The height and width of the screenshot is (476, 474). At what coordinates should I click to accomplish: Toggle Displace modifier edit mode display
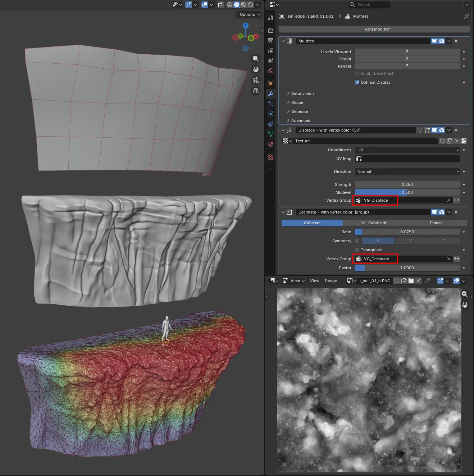[427, 130]
